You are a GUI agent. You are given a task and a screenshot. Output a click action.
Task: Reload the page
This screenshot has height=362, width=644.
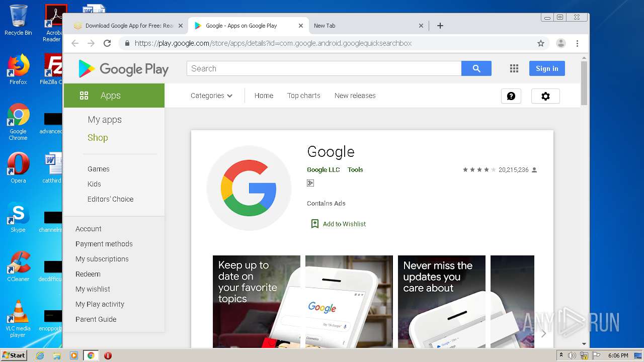pyautogui.click(x=107, y=43)
